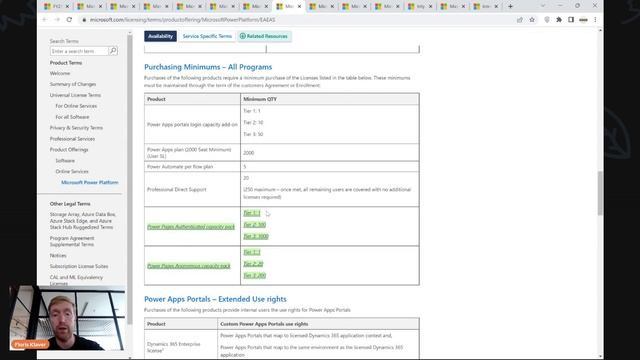Run the sidebar term search magnifier
Image resolution: width=640 pixels, height=360 pixels.
pos(113,51)
